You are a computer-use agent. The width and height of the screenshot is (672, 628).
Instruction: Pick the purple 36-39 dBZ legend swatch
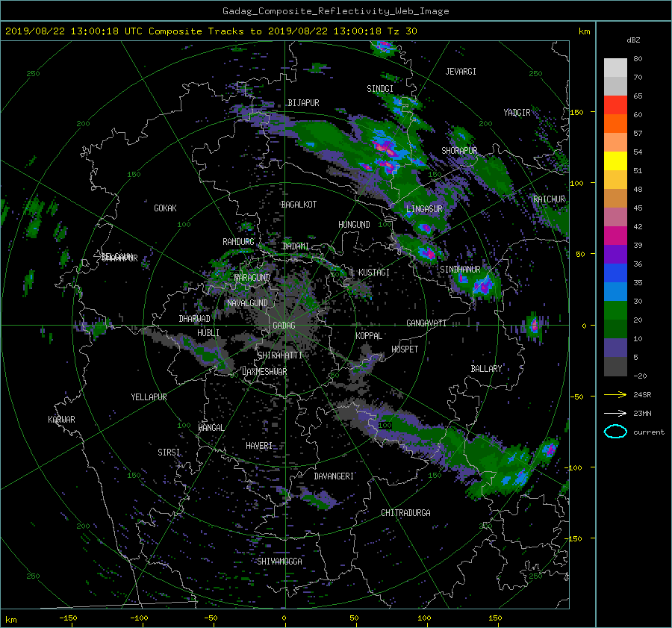pos(615,254)
